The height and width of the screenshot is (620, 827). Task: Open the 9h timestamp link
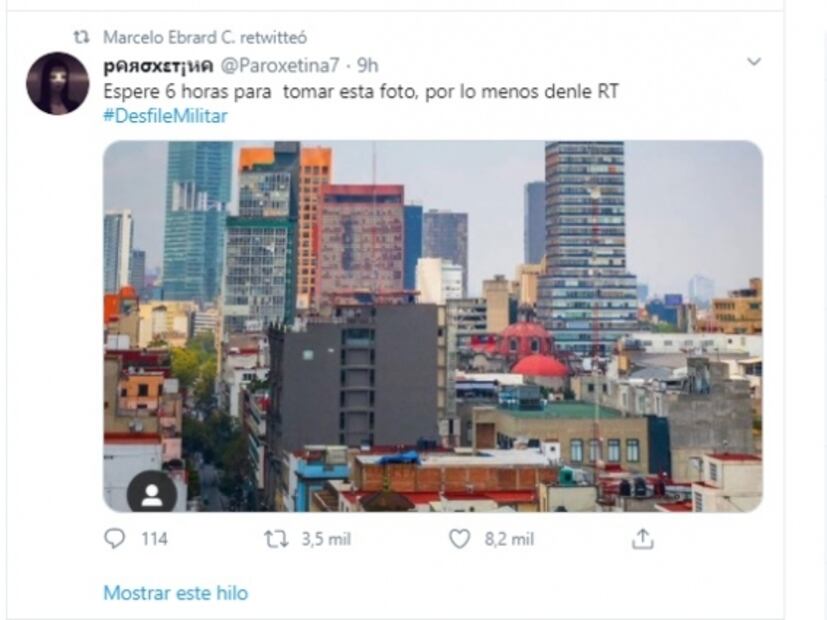pyautogui.click(x=368, y=65)
